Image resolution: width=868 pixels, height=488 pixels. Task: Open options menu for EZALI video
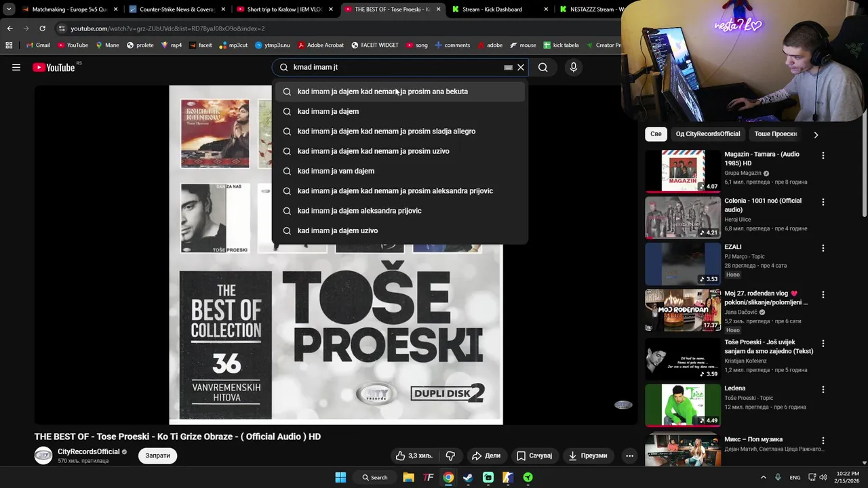(x=823, y=248)
